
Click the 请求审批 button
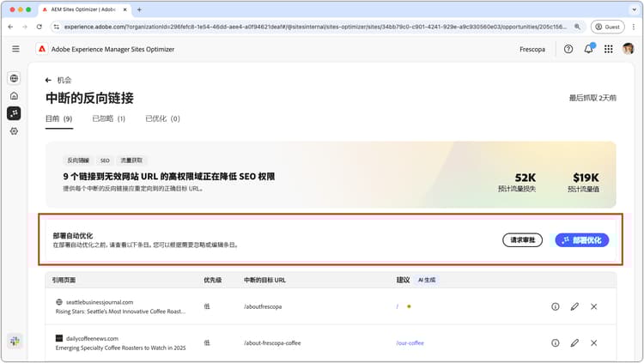pos(522,240)
